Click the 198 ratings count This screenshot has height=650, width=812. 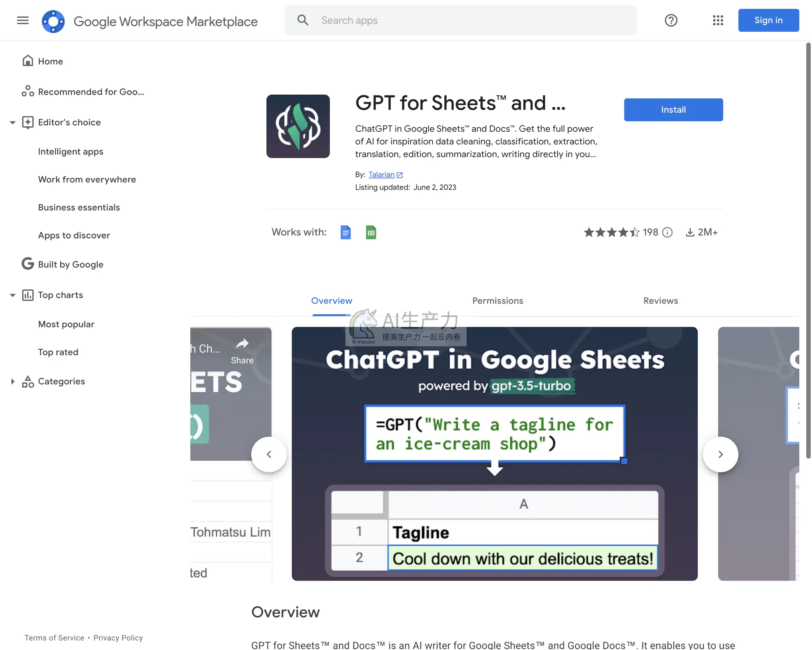651,232
